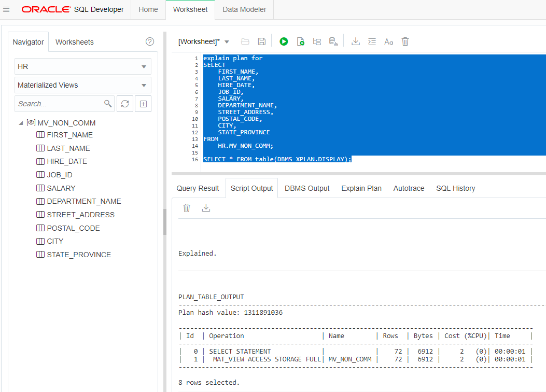The image size is (546, 392).
Task: Click 'SELECT STATEMENT' operation in the plan table
Action: (x=240, y=352)
